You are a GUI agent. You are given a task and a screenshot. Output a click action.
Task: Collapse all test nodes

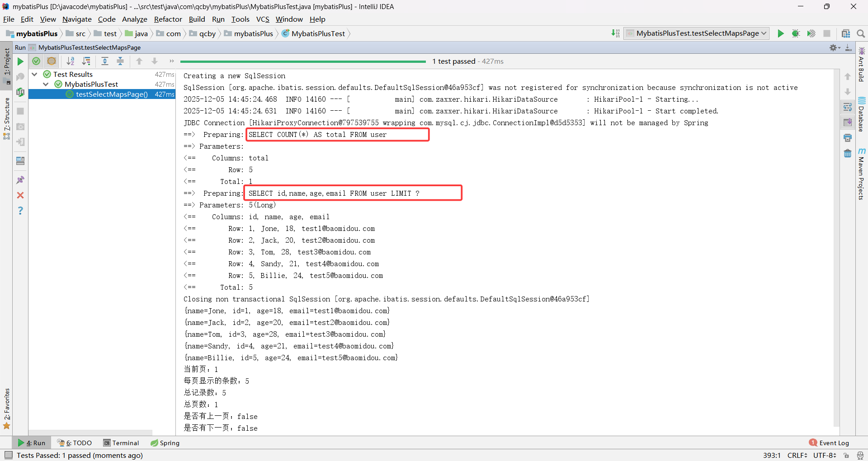point(120,61)
